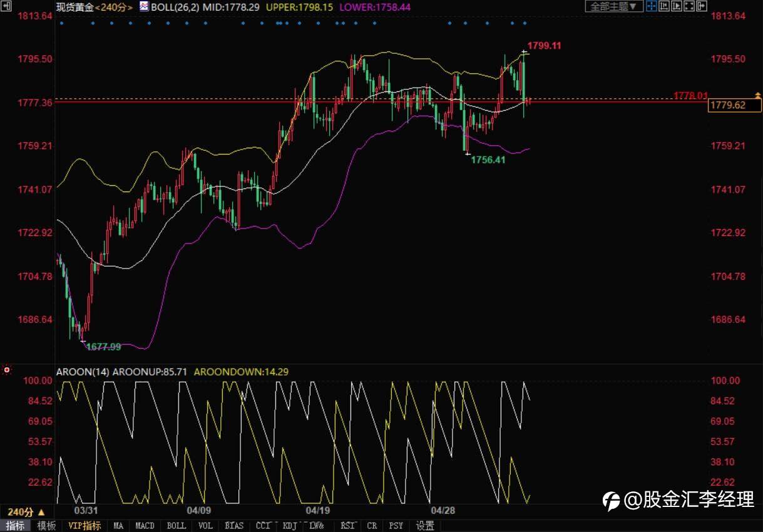The height and width of the screenshot is (532, 763).
Task: Activate the crosshair cursor icon
Action: pos(651,6)
